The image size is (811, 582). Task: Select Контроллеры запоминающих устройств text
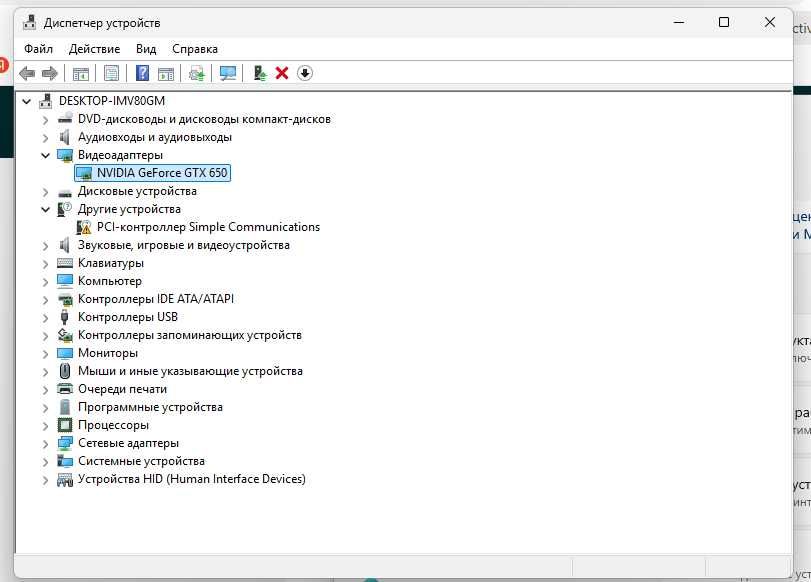tap(190, 335)
